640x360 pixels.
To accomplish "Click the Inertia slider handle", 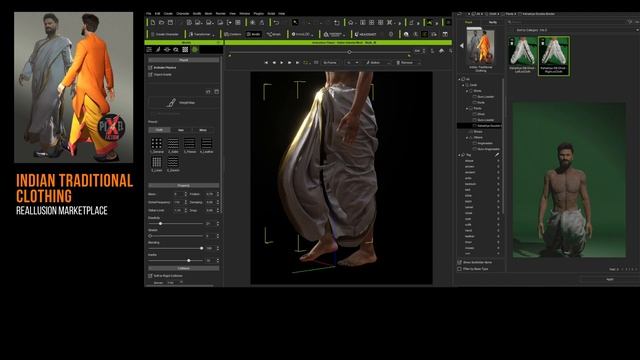I will 189,260.
